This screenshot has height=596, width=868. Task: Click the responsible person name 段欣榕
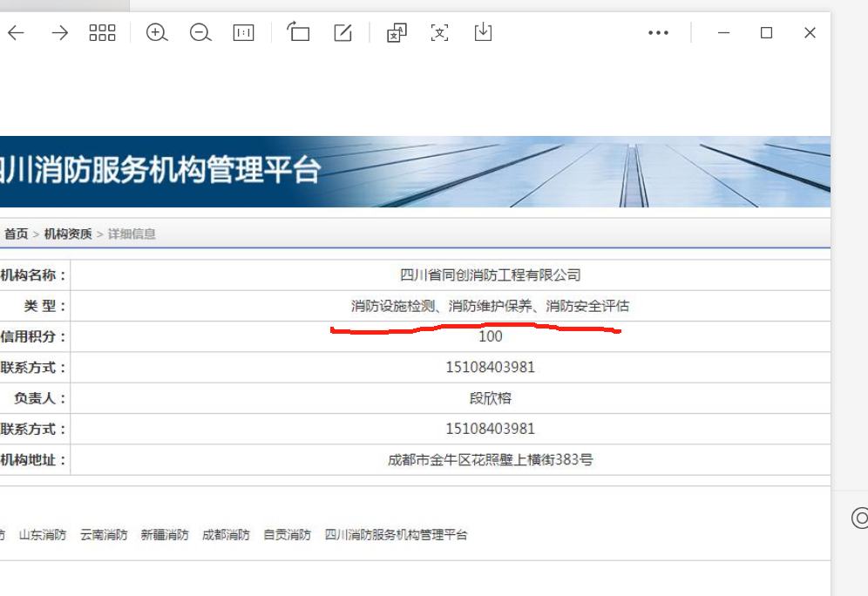491,398
